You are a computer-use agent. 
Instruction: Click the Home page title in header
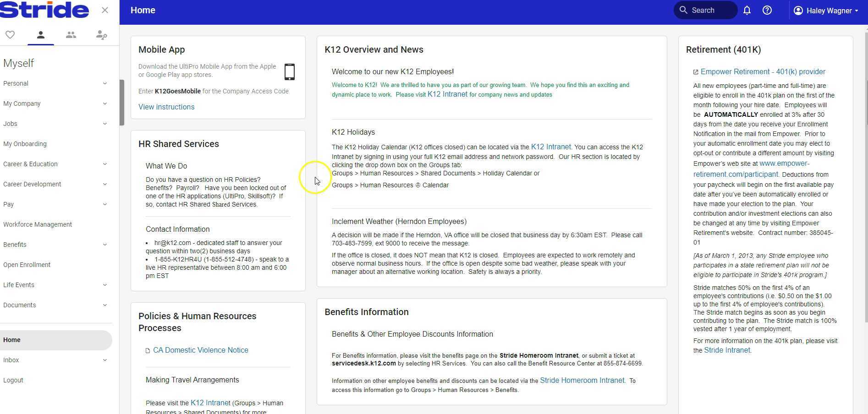click(143, 10)
